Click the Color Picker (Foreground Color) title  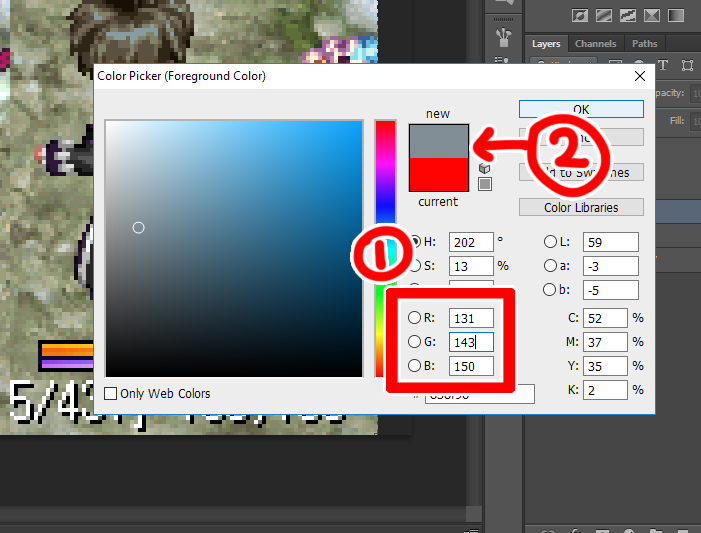pos(182,76)
